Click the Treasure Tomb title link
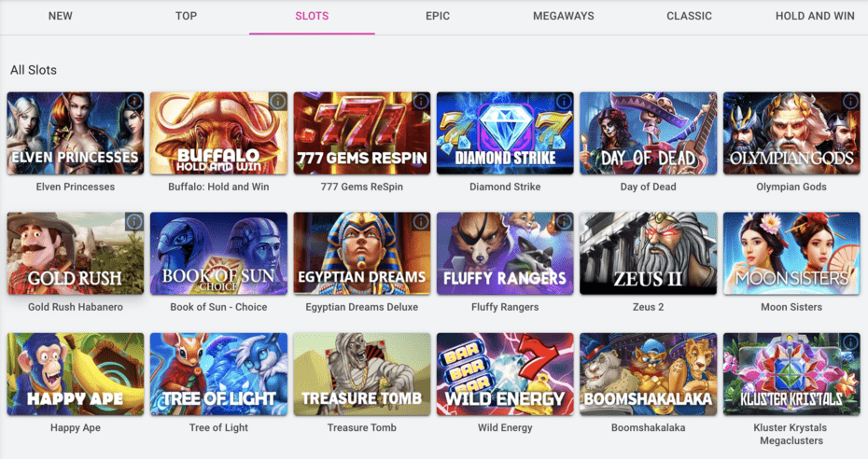This screenshot has width=868, height=459. (x=361, y=427)
